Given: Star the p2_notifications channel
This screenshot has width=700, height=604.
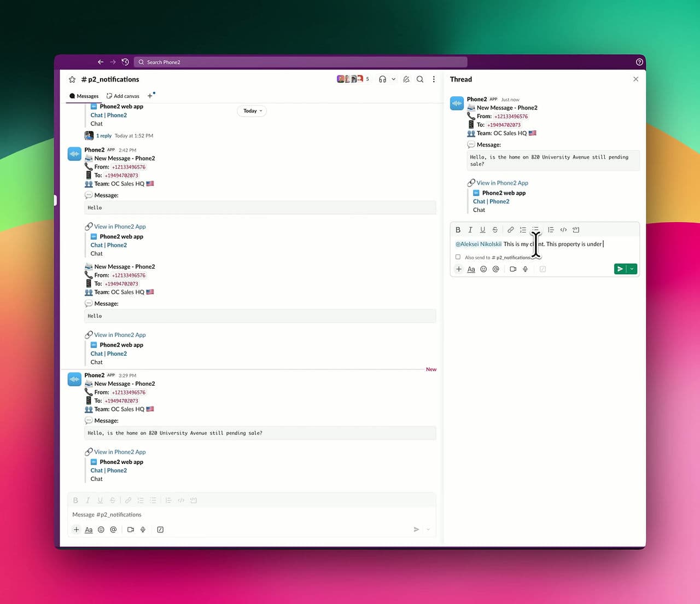Looking at the screenshot, I should [72, 79].
